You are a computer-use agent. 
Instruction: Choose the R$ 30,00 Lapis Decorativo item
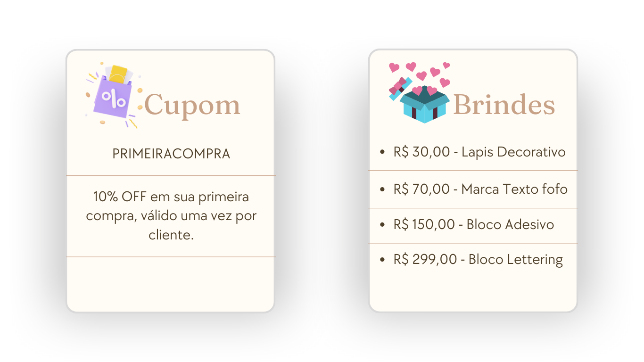click(x=479, y=152)
